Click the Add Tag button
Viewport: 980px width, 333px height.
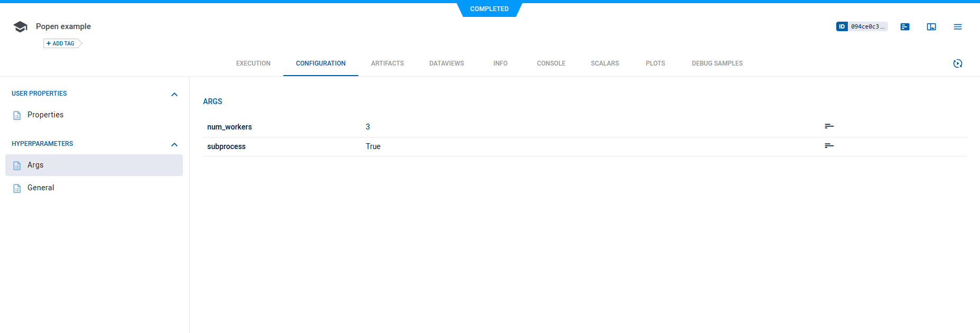point(61,43)
